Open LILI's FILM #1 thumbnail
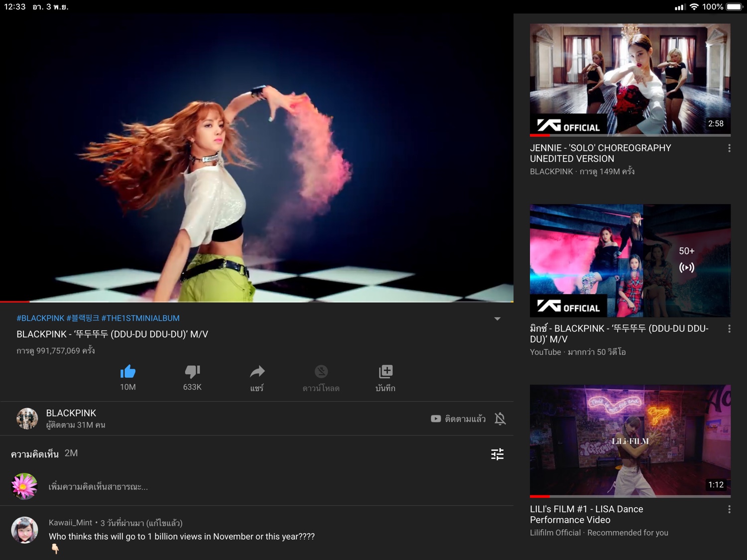 630,441
